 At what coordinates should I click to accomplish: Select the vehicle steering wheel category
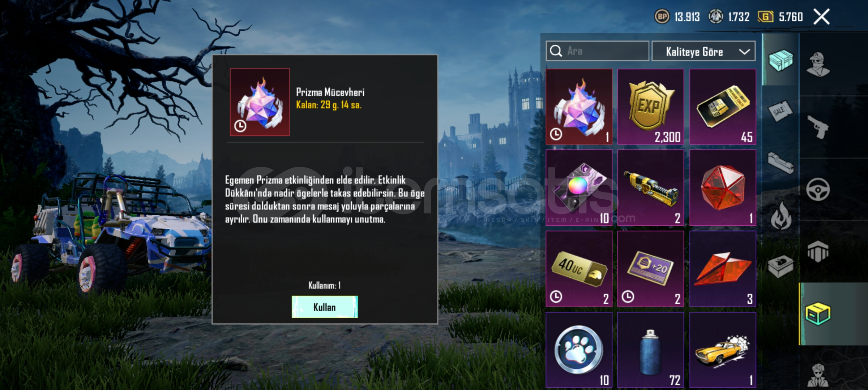tap(818, 189)
